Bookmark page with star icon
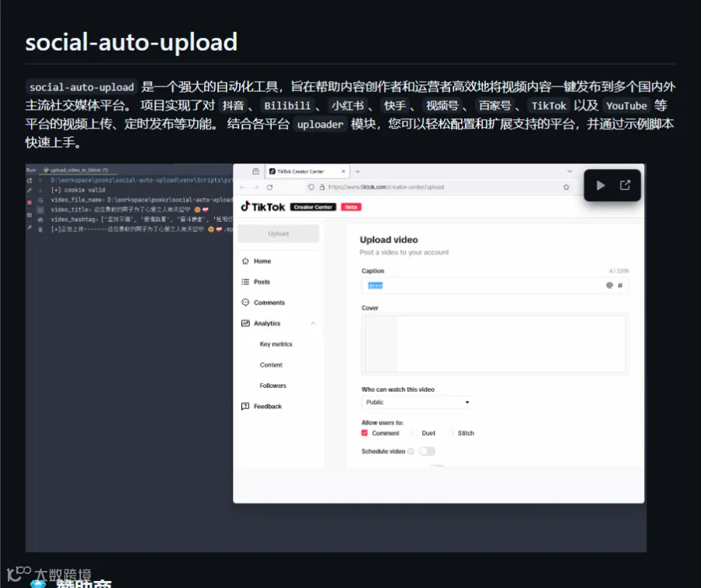 tap(566, 187)
